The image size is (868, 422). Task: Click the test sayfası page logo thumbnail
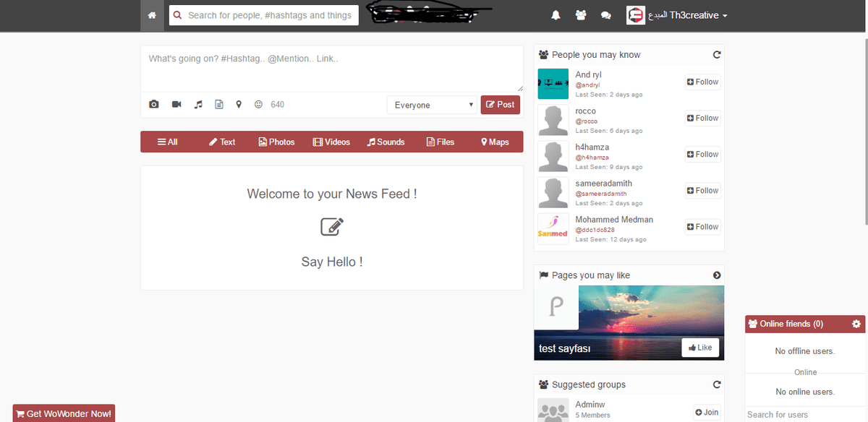556,308
